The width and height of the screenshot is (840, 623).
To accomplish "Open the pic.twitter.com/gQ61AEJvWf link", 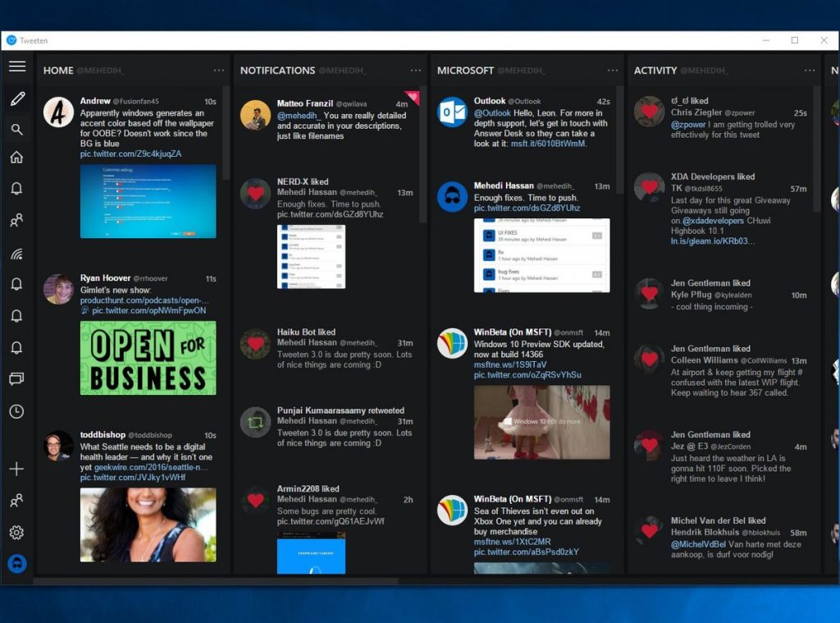I will coord(331,521).
